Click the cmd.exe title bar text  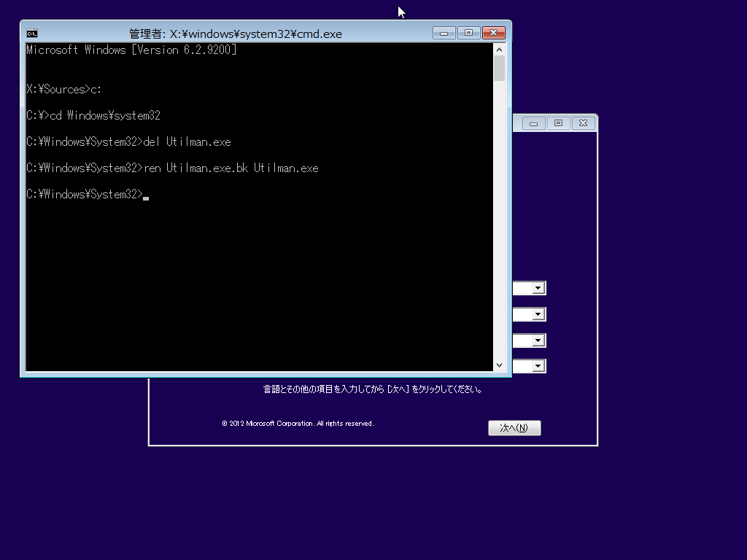[x=236, y=34]
